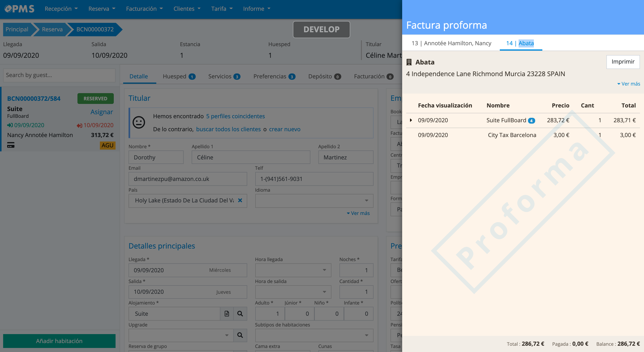
Task: Click the blue 4 badge on Suite FullBoard
Action: click(532, 120)
